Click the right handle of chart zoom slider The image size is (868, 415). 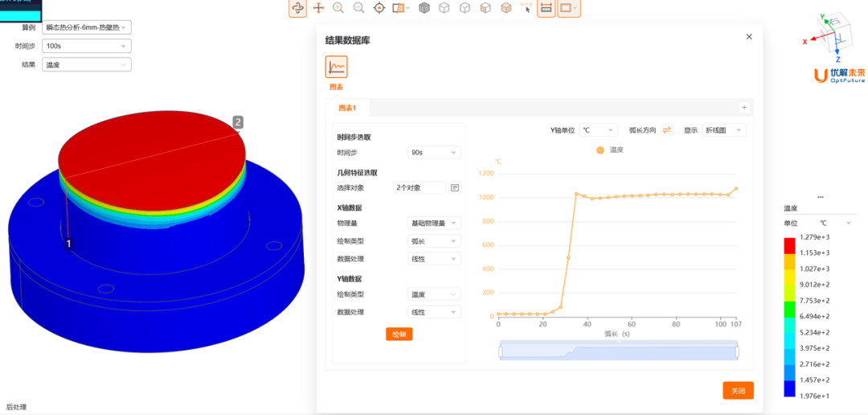(x=737, y=351)
